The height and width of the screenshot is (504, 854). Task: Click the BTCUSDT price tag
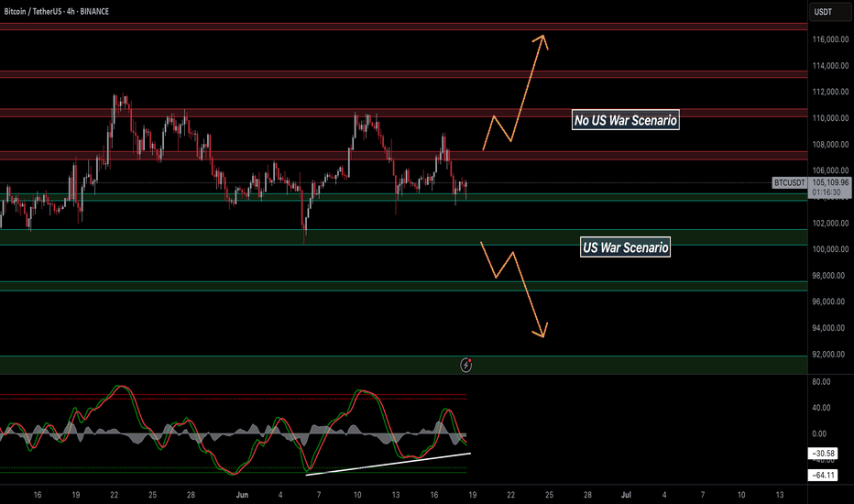(789, 182)
